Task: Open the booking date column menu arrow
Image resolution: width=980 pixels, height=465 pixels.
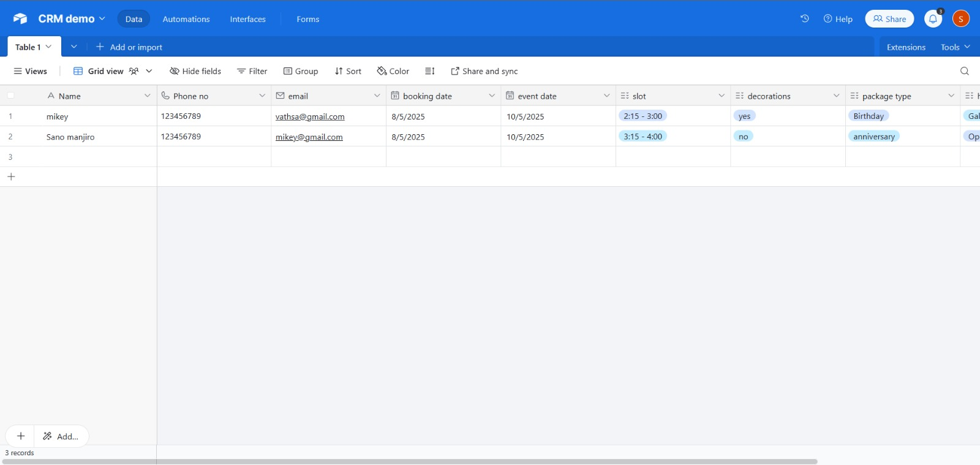Action: tap(492, 96)
